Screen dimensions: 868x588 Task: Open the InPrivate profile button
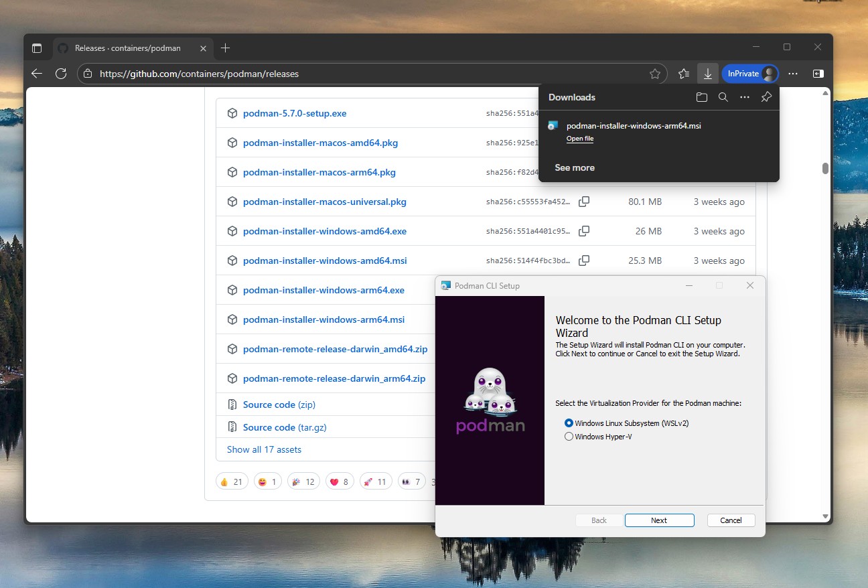click(x=750, y=74)
